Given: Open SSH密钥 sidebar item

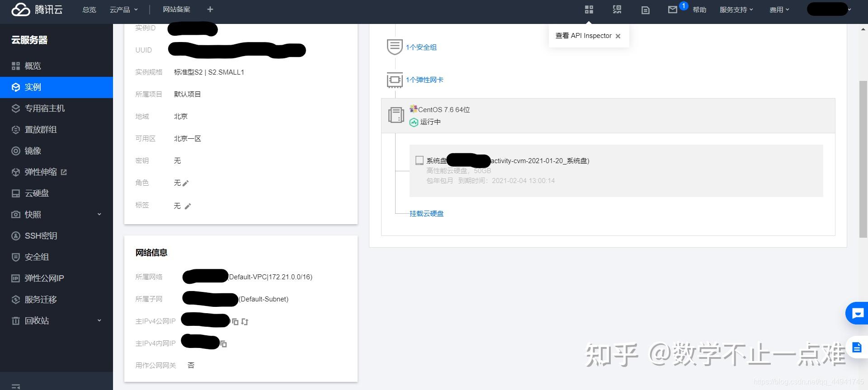Looking at the screenshot, I should pos(57,236).
